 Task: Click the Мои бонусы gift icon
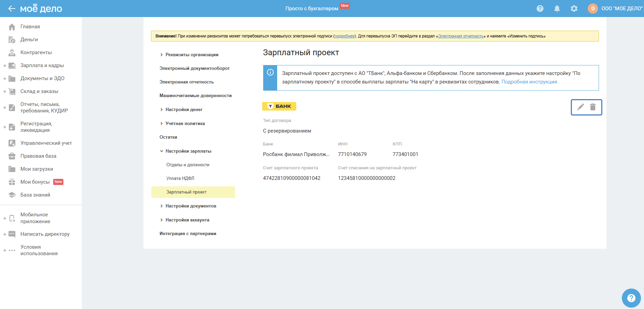[x=12, y=182]
